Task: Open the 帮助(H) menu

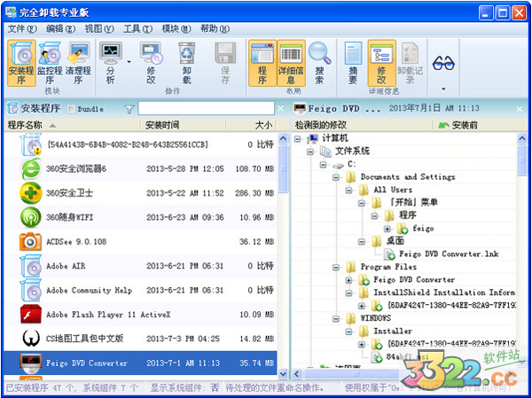Action: (215, 29)
